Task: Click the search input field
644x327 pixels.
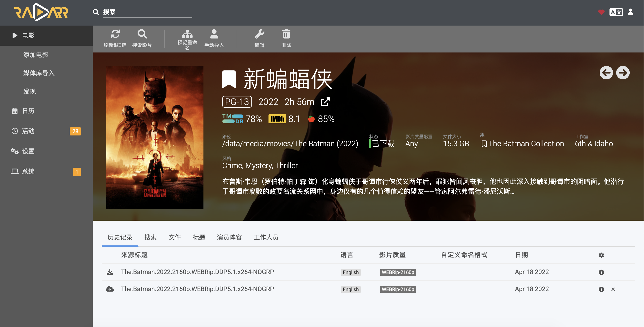Action: pos(147,12)
